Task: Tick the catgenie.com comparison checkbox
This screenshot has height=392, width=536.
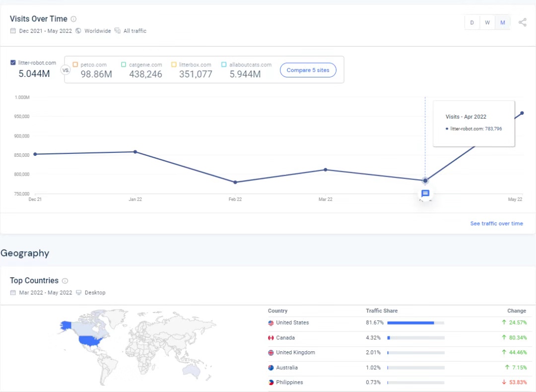Action: click(124, 65)
